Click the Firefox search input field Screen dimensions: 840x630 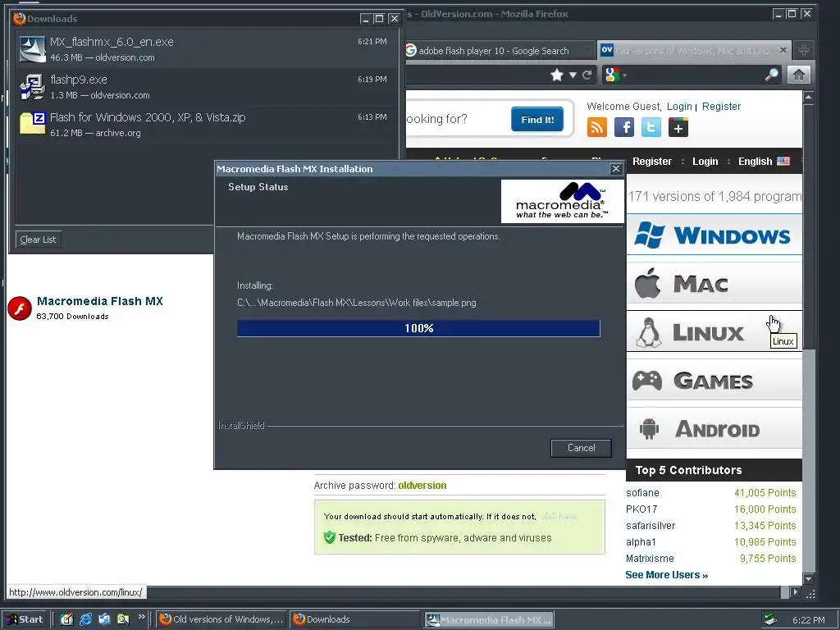694,75
